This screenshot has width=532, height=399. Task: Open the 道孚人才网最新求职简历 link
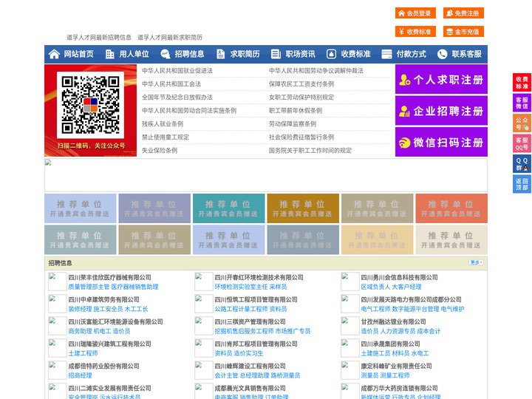(x=170, y=38)
